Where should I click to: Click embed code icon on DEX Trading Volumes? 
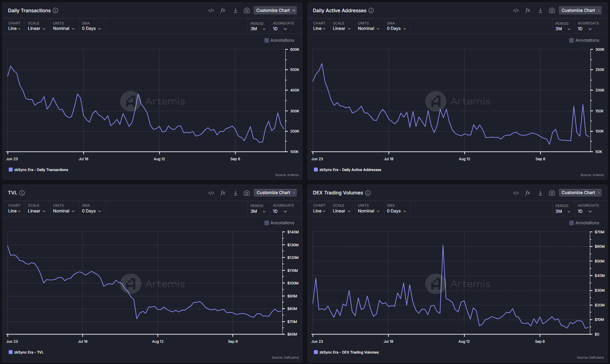(516, 193)
